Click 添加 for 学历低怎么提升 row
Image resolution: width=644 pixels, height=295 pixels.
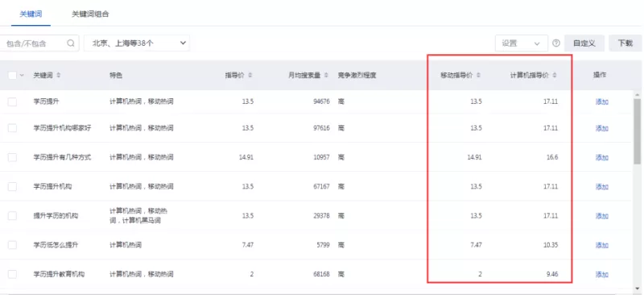pos(601,245)
